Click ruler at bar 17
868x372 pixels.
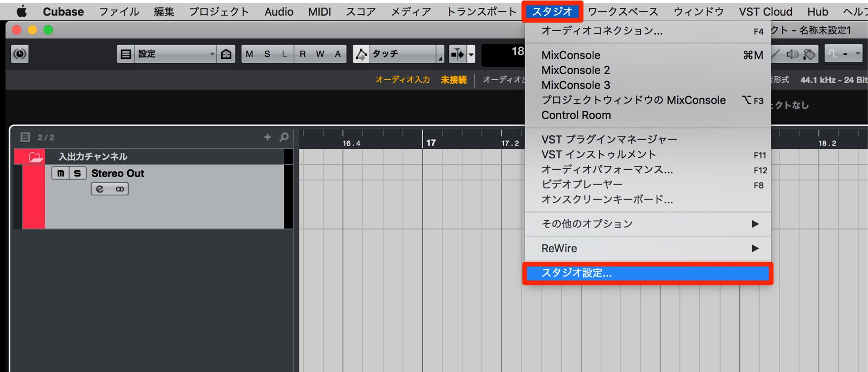pyautogui.click(x=431, y=142)
